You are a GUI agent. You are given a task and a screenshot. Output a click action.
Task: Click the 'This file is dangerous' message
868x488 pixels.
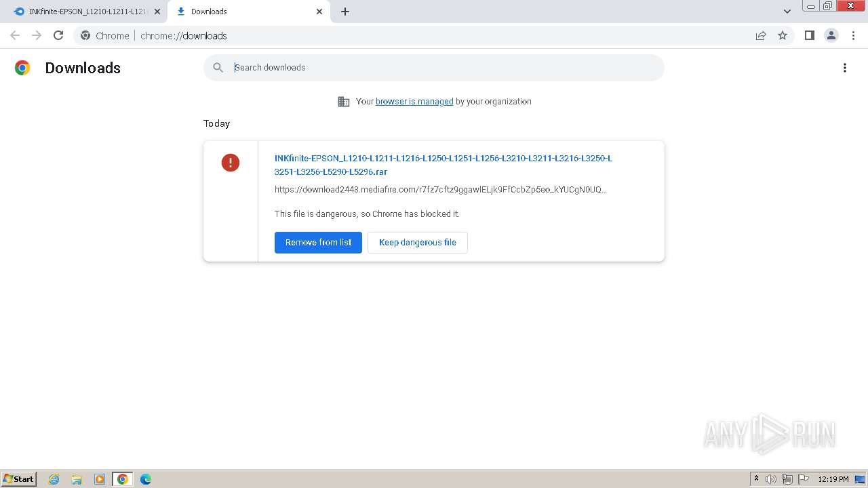[367, 213]
